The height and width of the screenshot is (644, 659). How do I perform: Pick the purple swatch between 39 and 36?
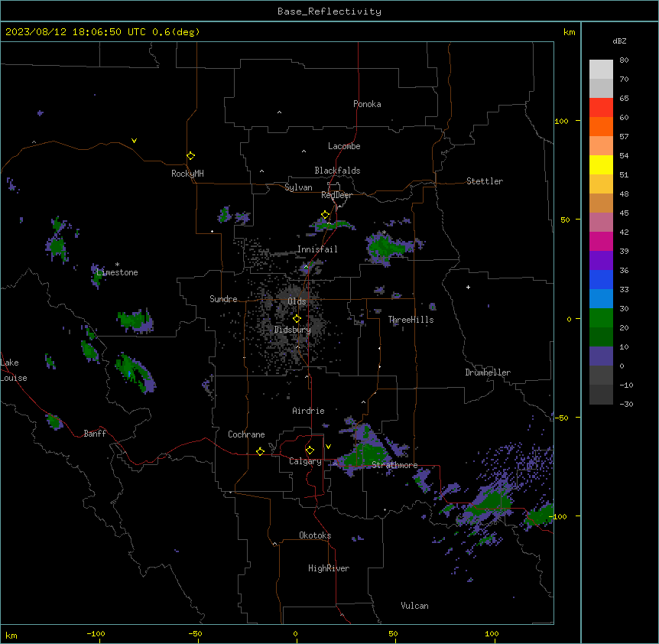tap(601, 261)
